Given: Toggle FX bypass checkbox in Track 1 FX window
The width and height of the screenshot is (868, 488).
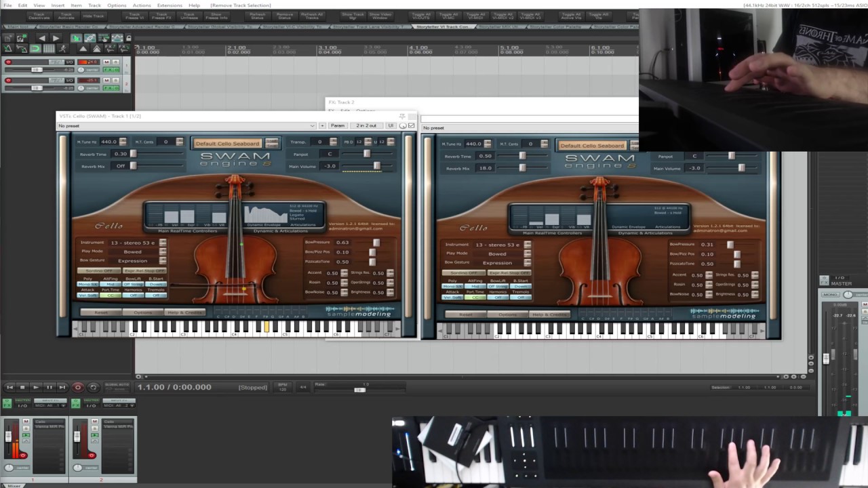Looking at the screenshot, I should [x=411, y=125].
